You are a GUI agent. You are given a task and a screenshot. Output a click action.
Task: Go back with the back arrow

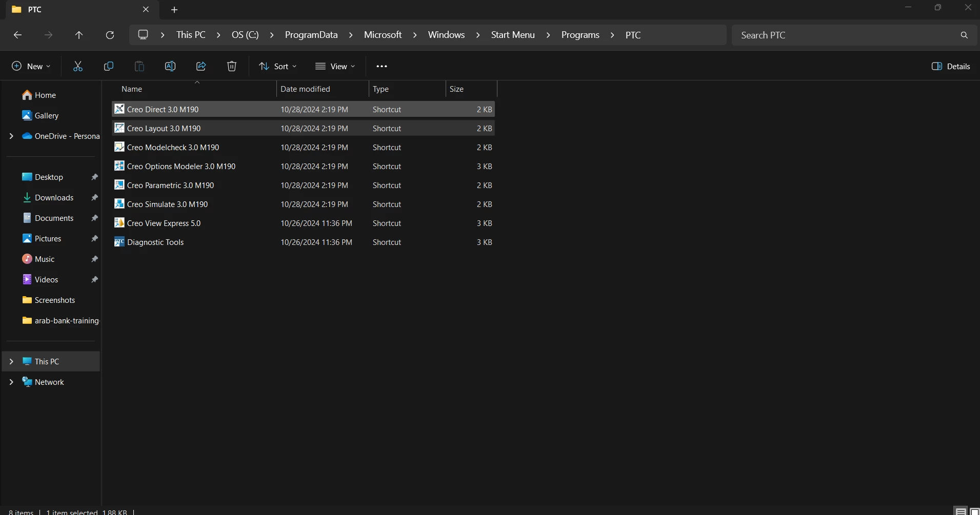coord(17,35)
